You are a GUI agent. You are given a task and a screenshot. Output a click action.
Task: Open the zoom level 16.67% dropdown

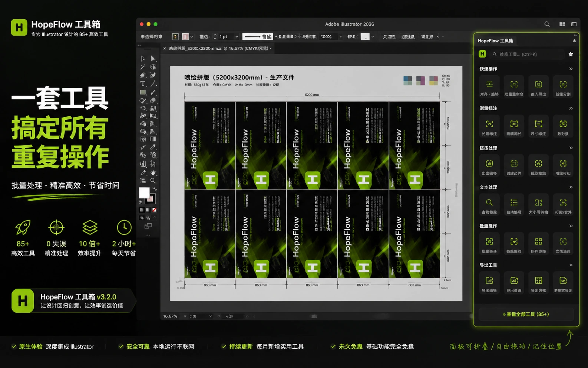pyautogui.click(x=185, y=316)
